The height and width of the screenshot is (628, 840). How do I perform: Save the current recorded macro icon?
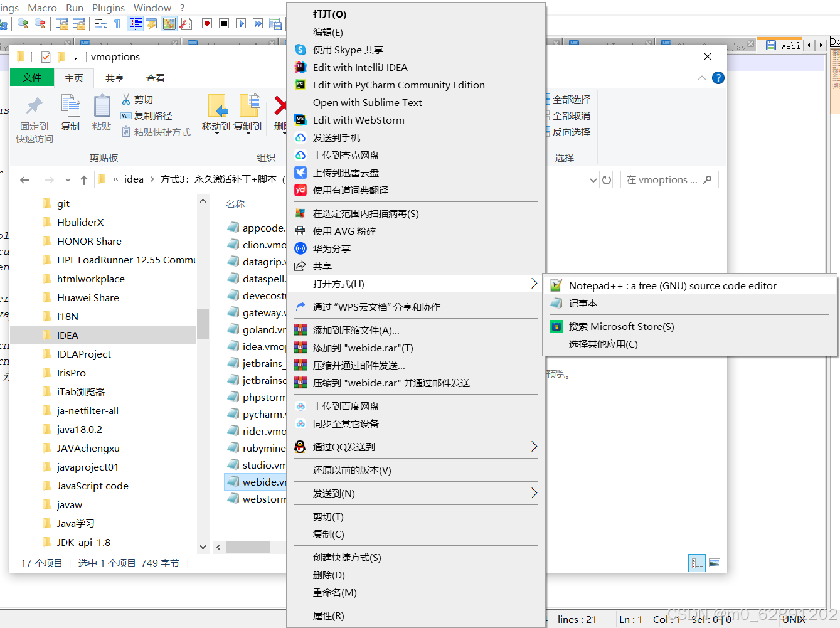(x=275, y=23)
